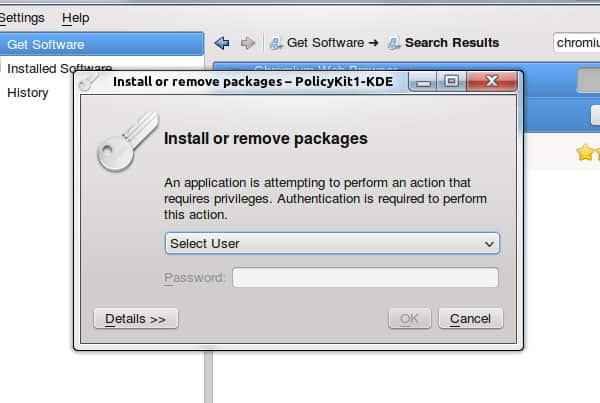Select History in the sidebar
Image resolution: width=600 pixels, height=403 pixels.
click(28, 93)
